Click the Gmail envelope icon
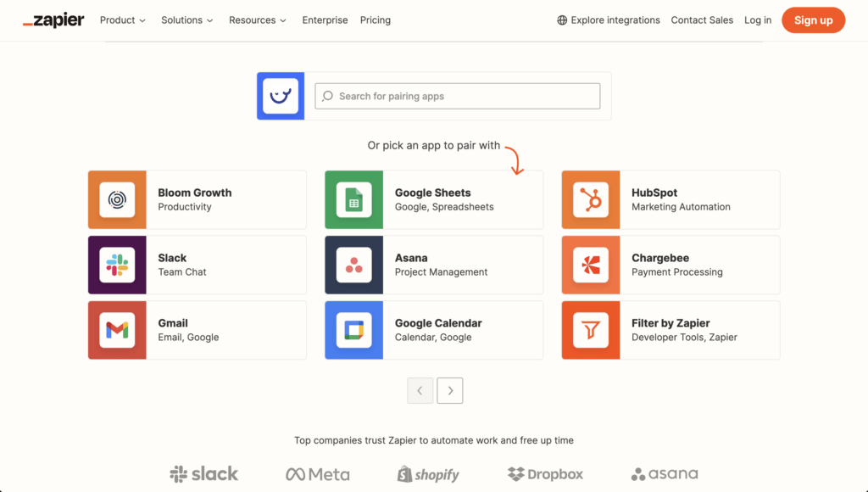The height and width of the screenshot is (492, 868). point(117,330)
